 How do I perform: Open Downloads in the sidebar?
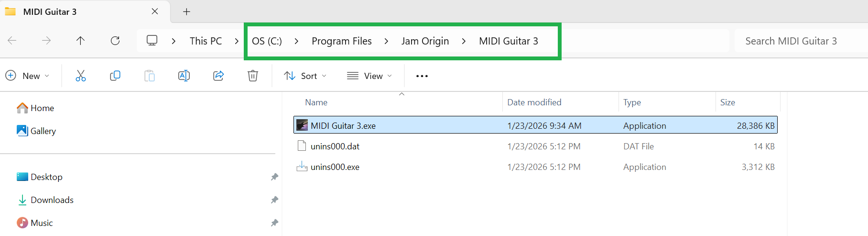[52, 200]
